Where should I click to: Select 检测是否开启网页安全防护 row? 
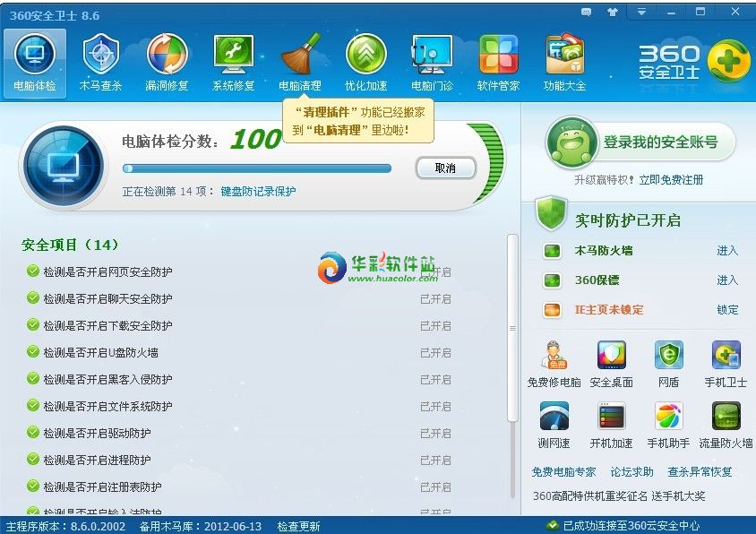click(238, 271)
